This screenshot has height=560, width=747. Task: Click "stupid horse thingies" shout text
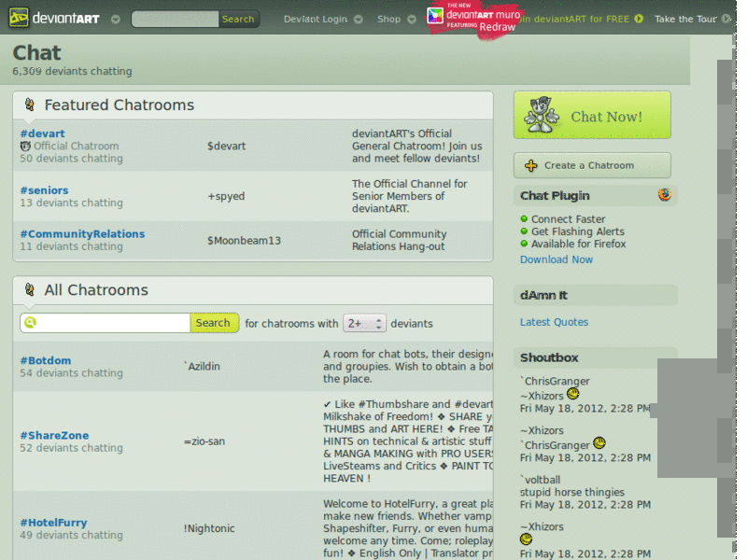click(572, 492)
